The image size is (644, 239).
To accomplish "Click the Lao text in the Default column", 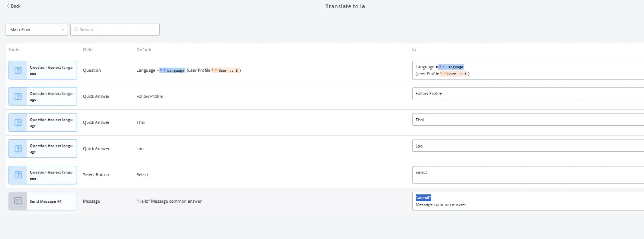I will point(140,148).
